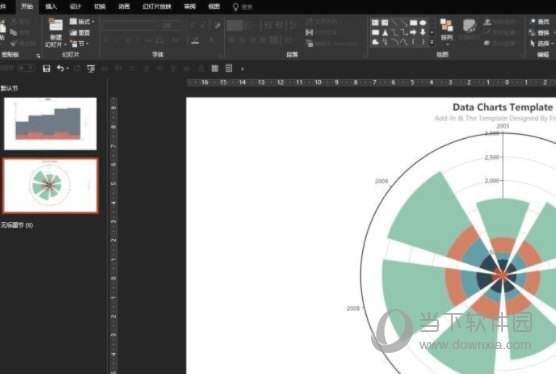
Task: Open the font size combo box
Action: [171, 25]
